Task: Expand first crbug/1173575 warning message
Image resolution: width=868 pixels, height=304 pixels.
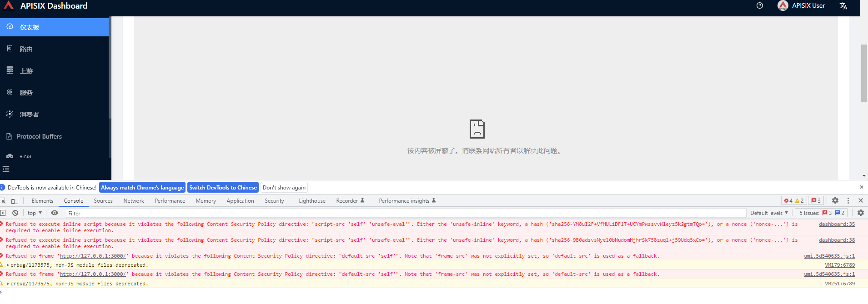Action: pos(8,265)
